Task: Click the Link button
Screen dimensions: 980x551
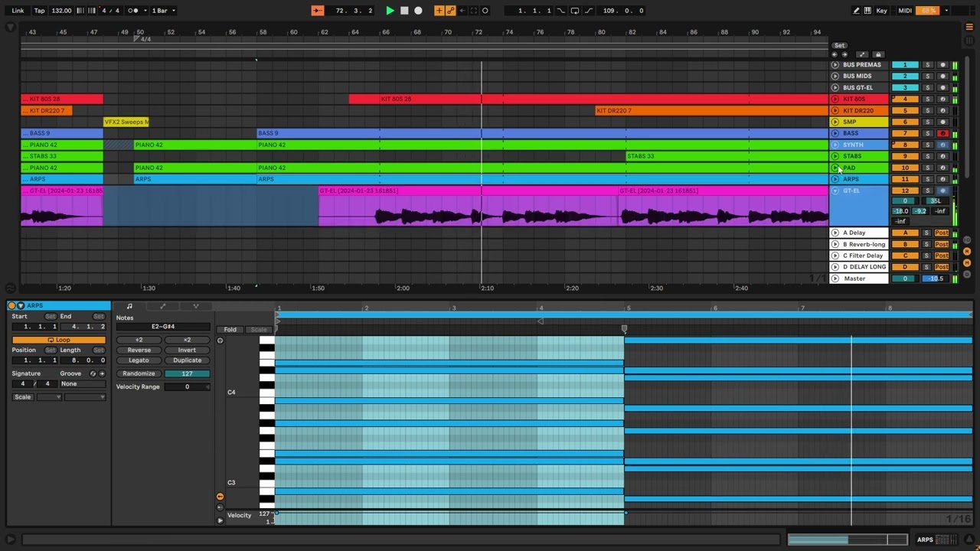Action: [18, 11]
